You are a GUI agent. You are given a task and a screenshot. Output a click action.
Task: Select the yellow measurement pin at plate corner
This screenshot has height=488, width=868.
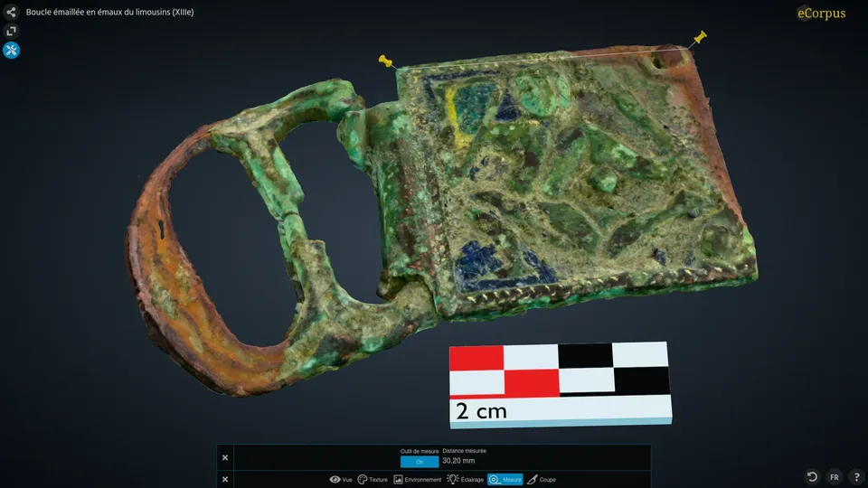coord(700,38)
